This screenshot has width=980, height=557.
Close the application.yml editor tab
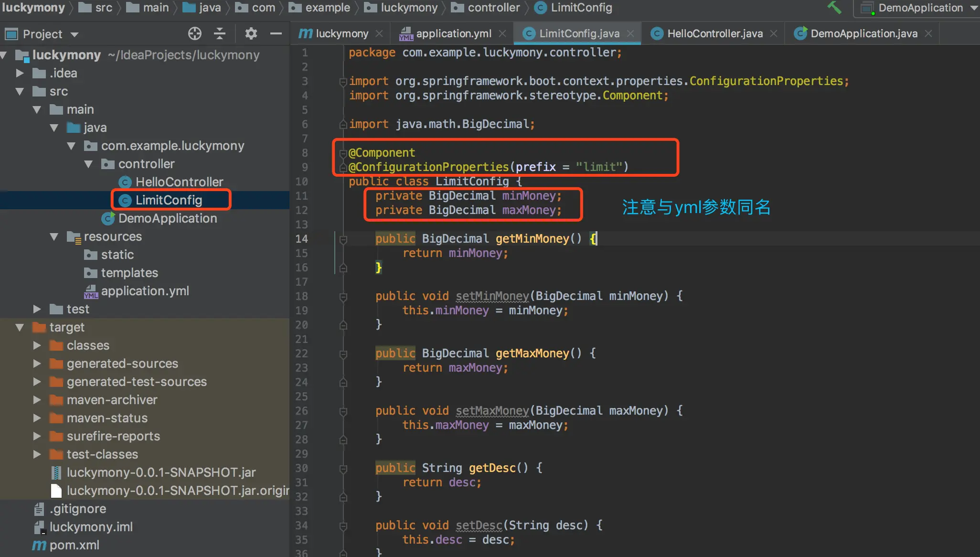502,33
